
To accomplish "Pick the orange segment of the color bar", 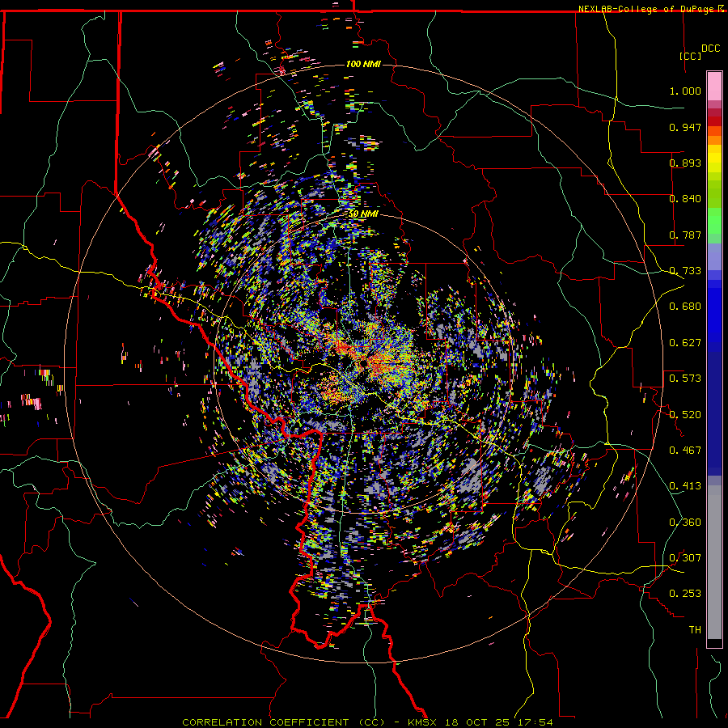I will pos(714,140).
